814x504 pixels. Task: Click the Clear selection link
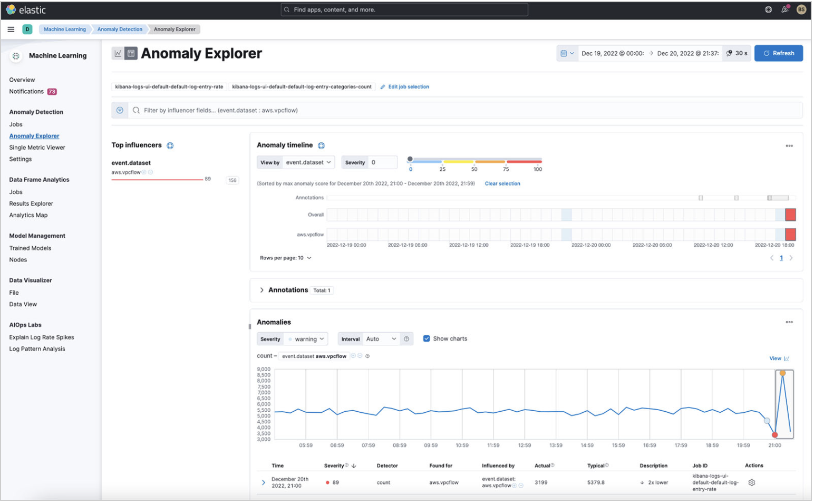click(x=502, y=183)
